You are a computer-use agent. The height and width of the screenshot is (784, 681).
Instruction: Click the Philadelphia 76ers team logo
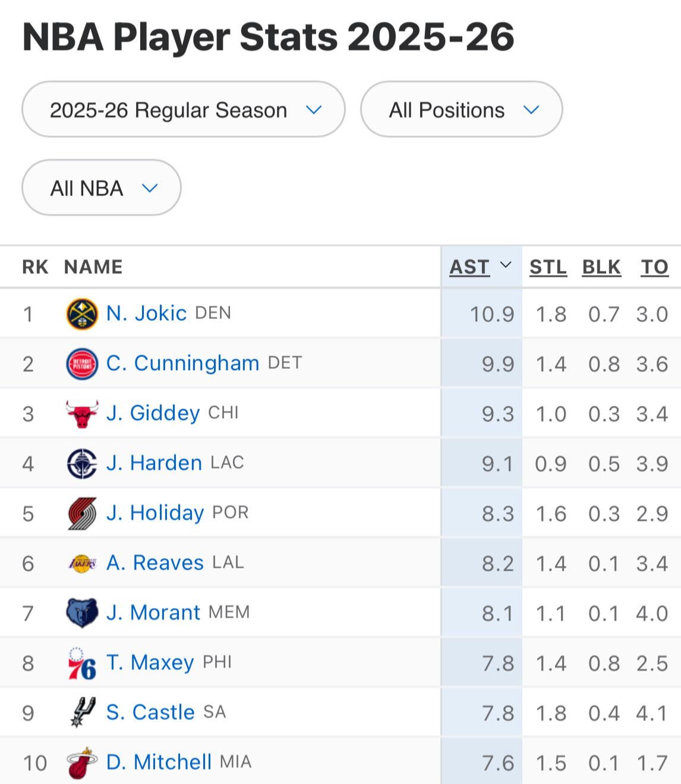pyautogui.click(x=82, y=663)
